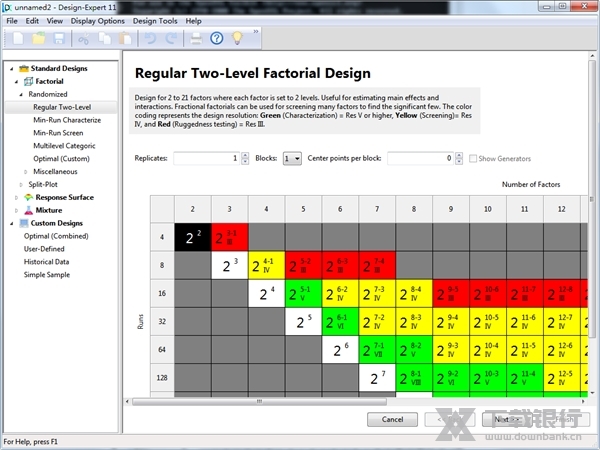Open the Edit menu
600x450 pixels.
pos(32,21)
